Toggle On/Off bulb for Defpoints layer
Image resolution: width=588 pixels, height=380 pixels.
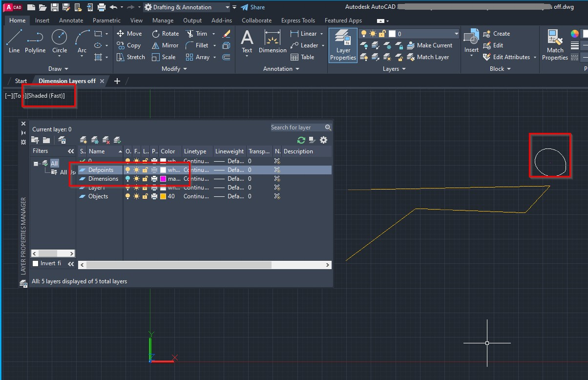coord(128,170)
